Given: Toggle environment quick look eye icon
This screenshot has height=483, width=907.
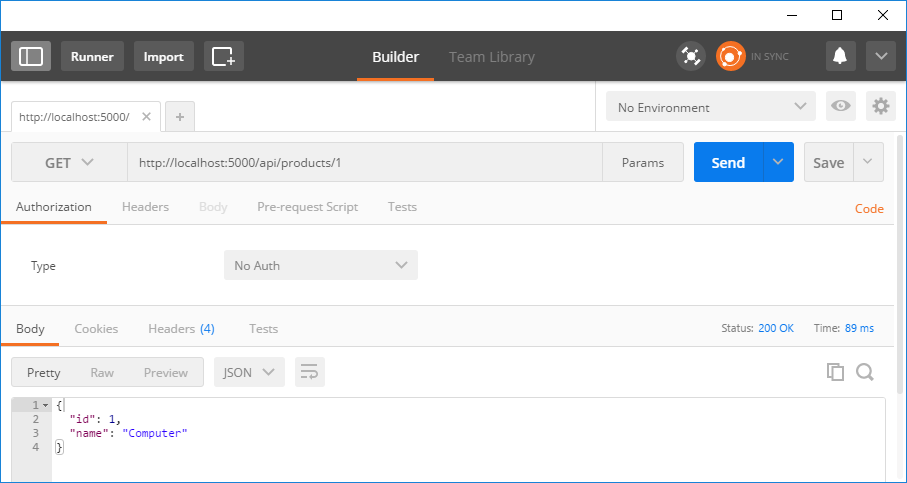Looking at the screenshot, I should pyautogui.click(x=841, y=107).
